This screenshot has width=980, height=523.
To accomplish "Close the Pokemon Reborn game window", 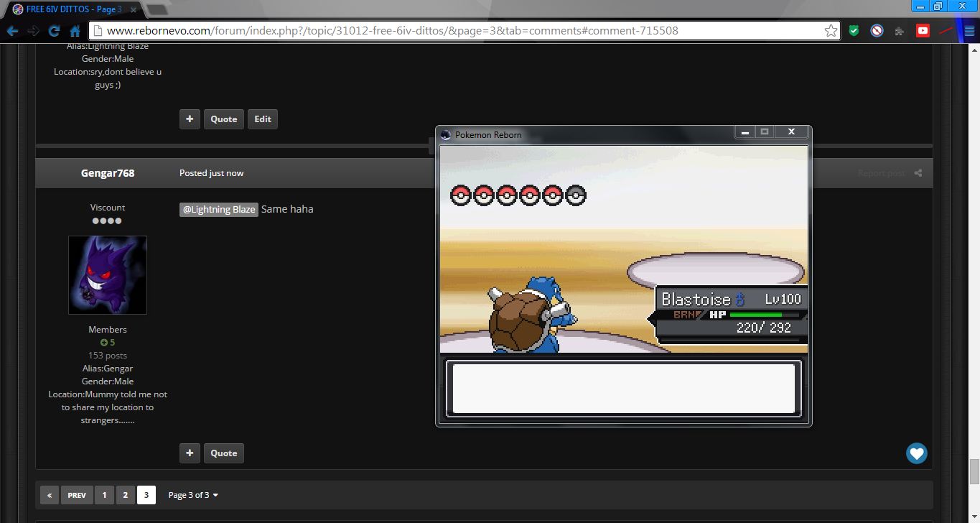I will (792, 132).
